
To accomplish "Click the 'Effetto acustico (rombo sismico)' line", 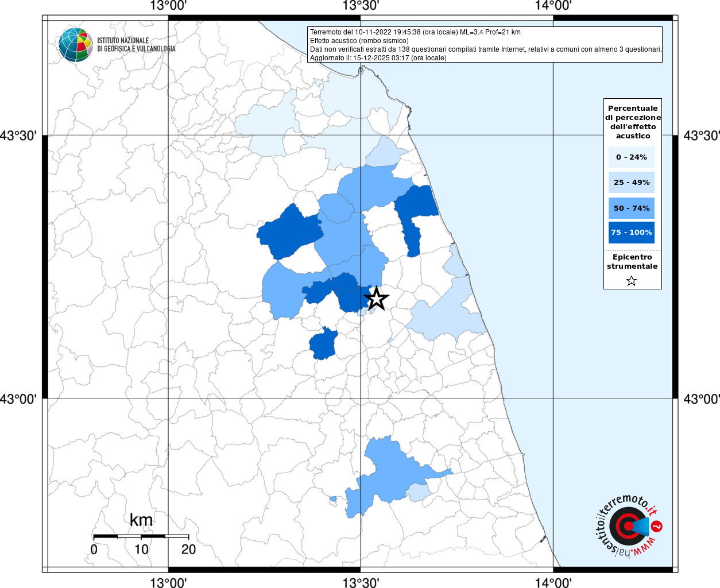I will pos(359,41).
